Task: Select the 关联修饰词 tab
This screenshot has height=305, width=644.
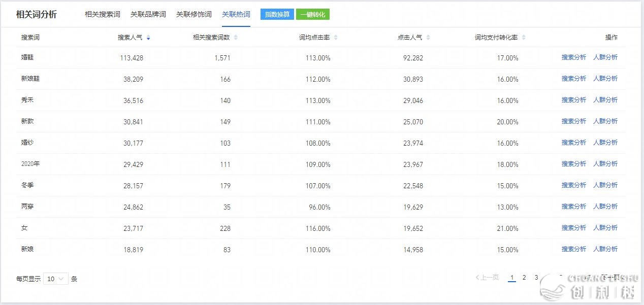Action: click(x=194, y=14)
